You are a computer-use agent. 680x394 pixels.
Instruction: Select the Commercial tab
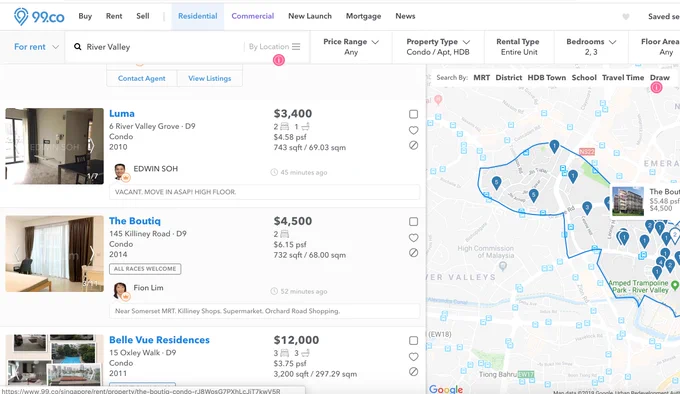(x=253, y=16)
